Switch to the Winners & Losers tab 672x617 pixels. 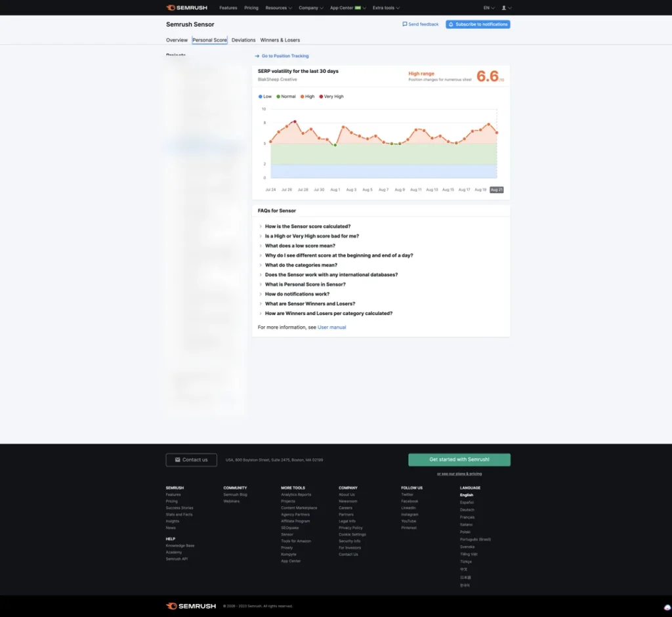coord(280,40)
